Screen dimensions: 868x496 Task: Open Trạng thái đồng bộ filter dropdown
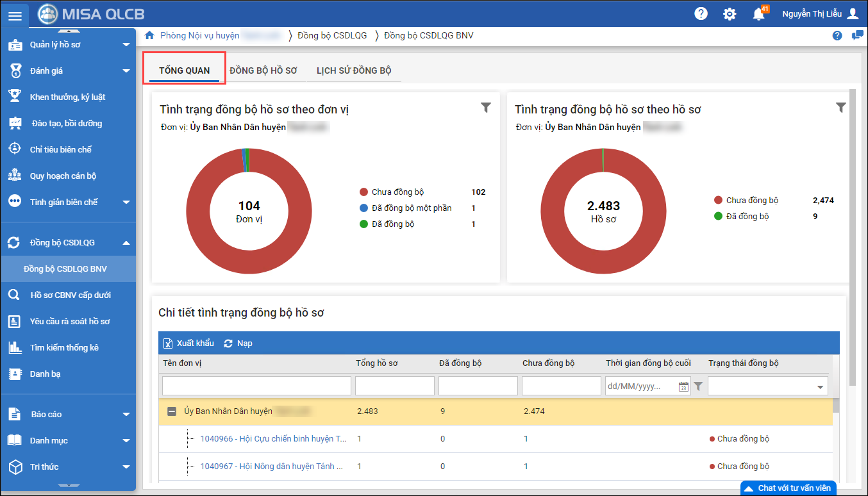tap(820, 386)
